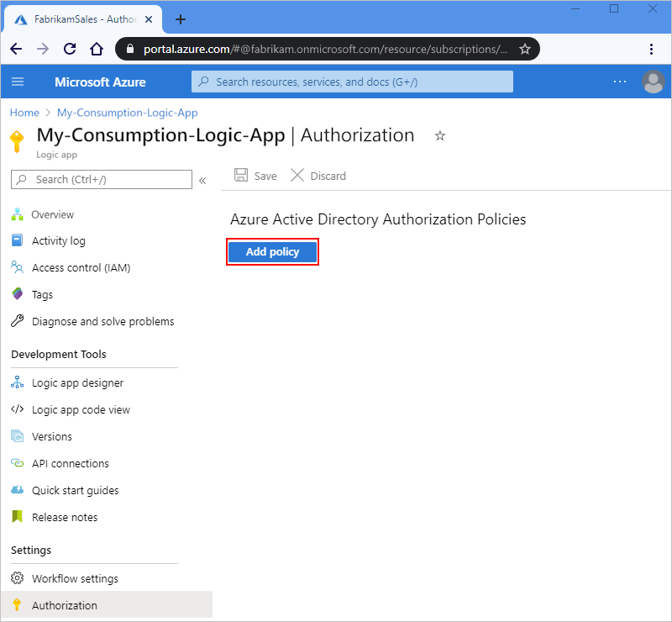This screenshot has width=672, height=622.
Task: Collapse the sidebar with the double chevron
Action: tap(202, 180)
